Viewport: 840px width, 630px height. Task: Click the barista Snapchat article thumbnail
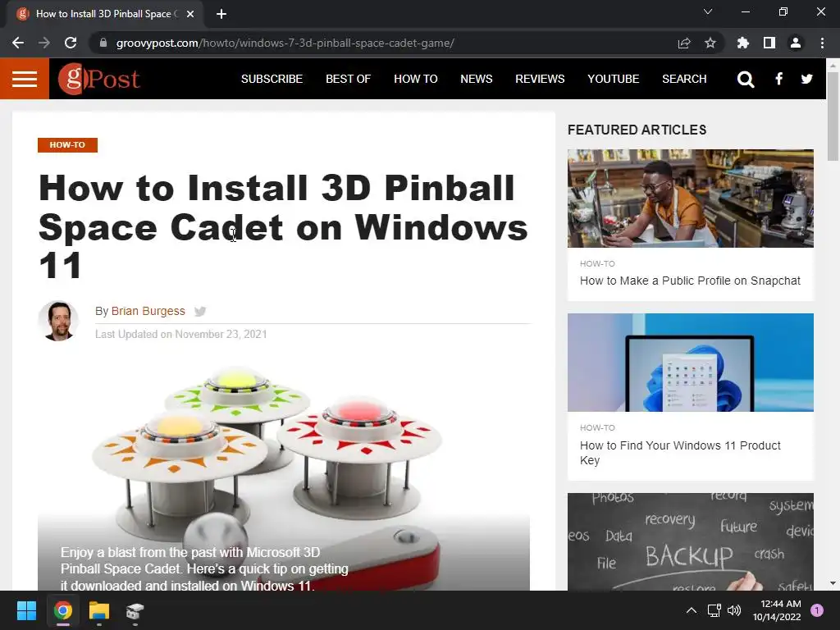[691, 199]
